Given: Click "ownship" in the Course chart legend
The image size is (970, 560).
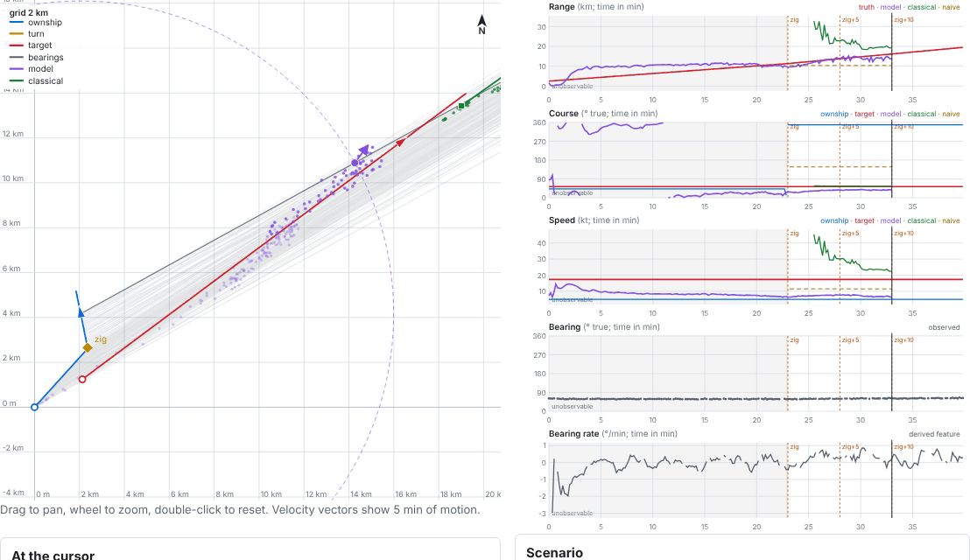Looking at the screenshot, I should (x=834, y=114).
